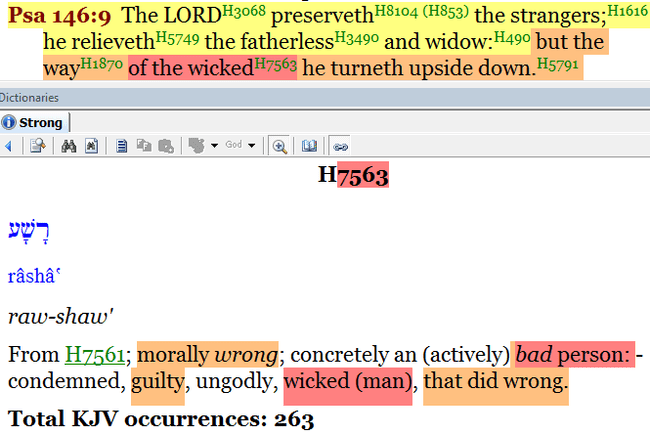
Task: Click the back navigation arrow in dictionary toolbar
Action: click(8, 146)
